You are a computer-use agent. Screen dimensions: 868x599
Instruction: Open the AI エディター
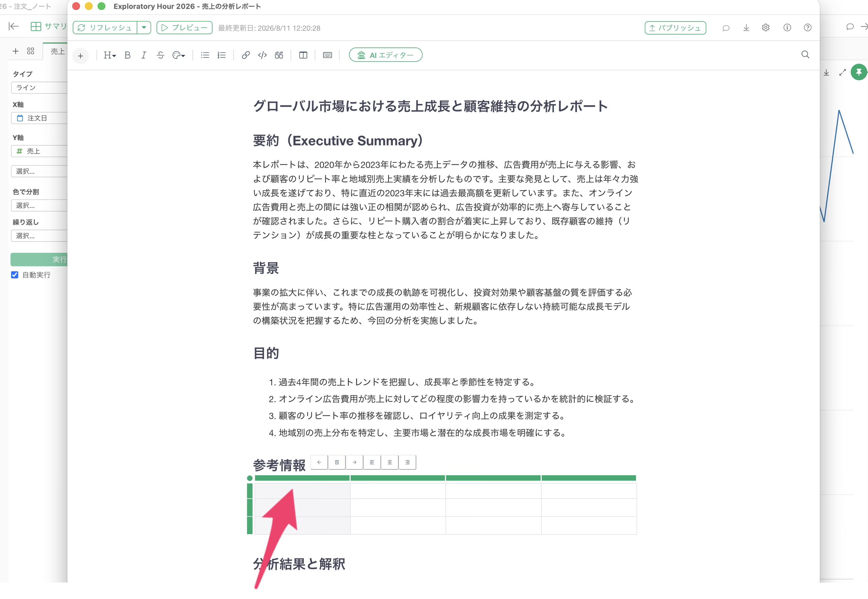(386, 55)
